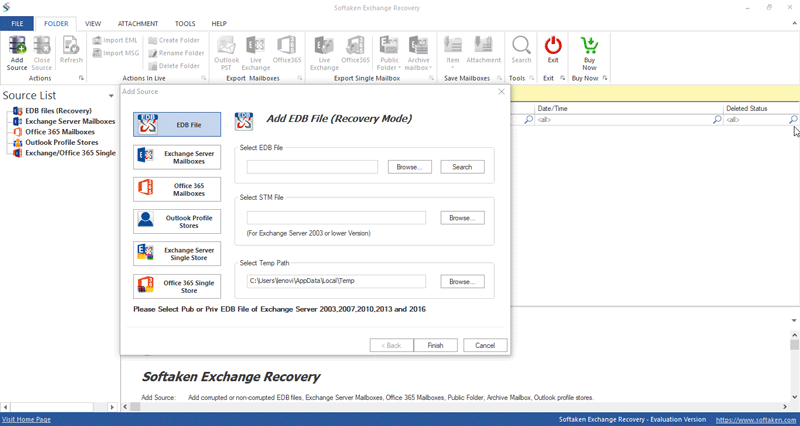The width and height of the screenshot is (800, 426).
Task: Switch to the VIEW ribbon tab
Action: (93, 23)
